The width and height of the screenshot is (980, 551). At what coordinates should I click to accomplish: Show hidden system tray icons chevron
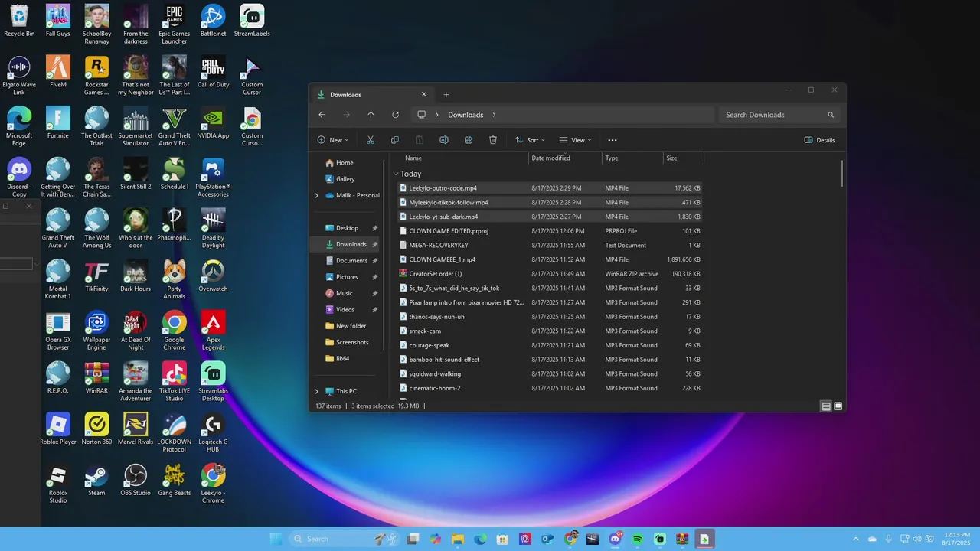(856, 539)
